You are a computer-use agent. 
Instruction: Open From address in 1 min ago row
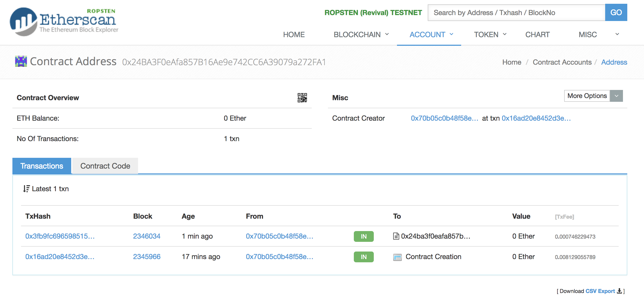point(279,236)
